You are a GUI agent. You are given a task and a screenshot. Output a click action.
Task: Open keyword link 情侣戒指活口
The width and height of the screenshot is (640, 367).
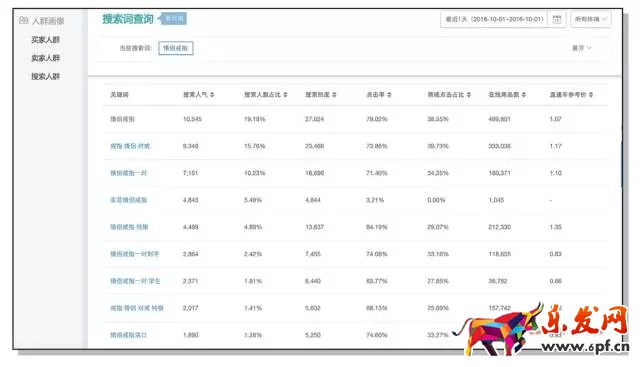(128, 335)
